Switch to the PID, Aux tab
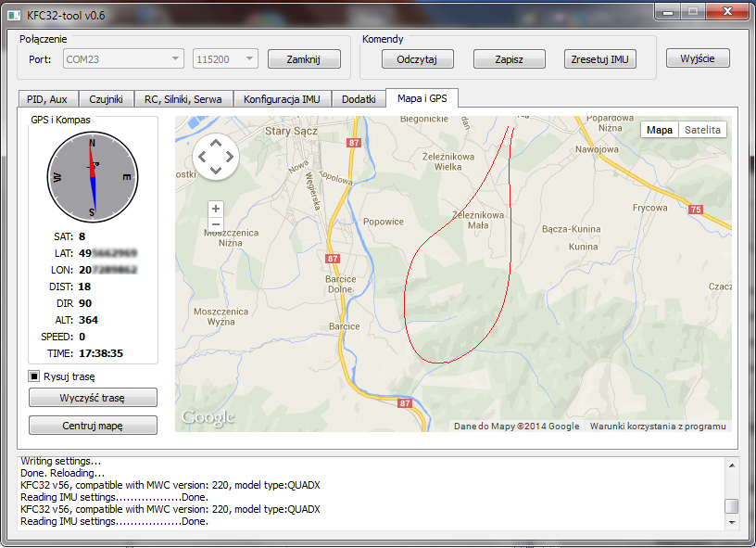The width and height of the screenshot is (756, 548). click(47, 98)
